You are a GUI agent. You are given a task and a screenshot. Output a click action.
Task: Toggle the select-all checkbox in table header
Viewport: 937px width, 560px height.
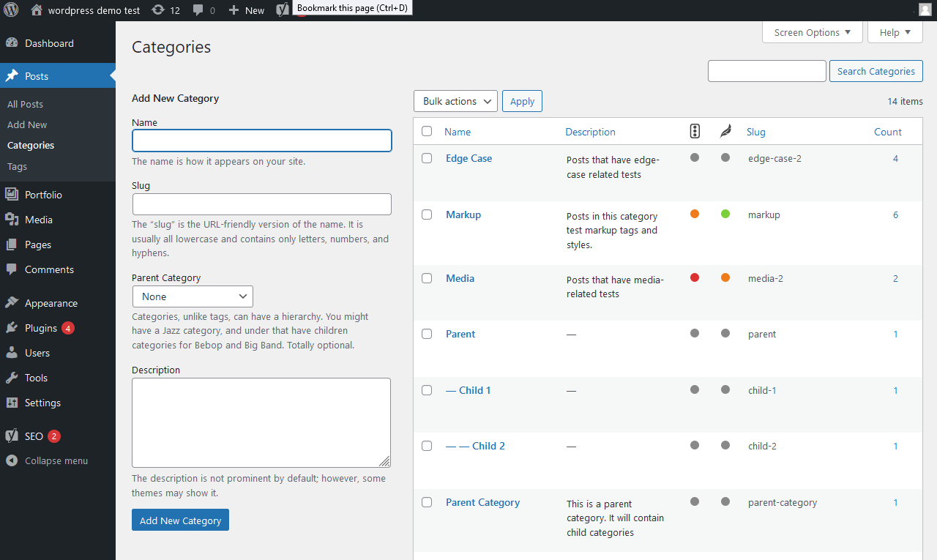(x=427, y=132)
